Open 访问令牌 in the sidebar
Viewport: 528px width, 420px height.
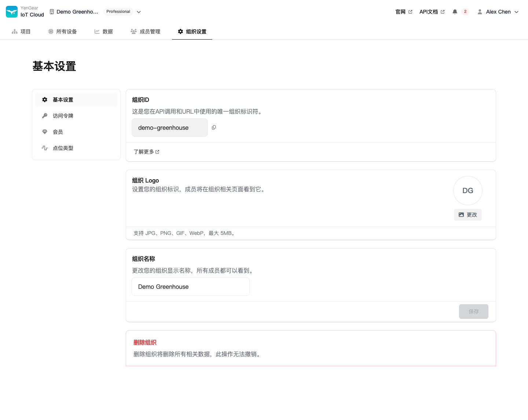point(76,116)
